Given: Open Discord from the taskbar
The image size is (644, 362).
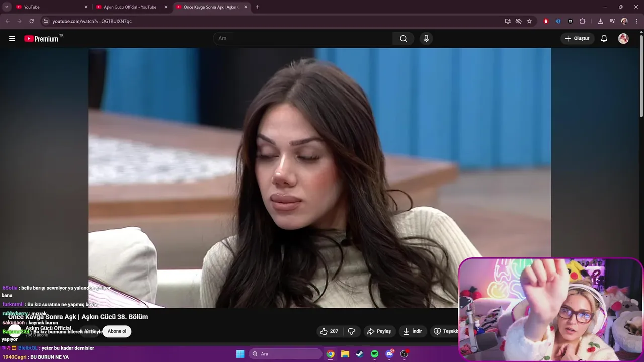Looking at the screenshot, I should pyautogui.click(x=389, y=354).
